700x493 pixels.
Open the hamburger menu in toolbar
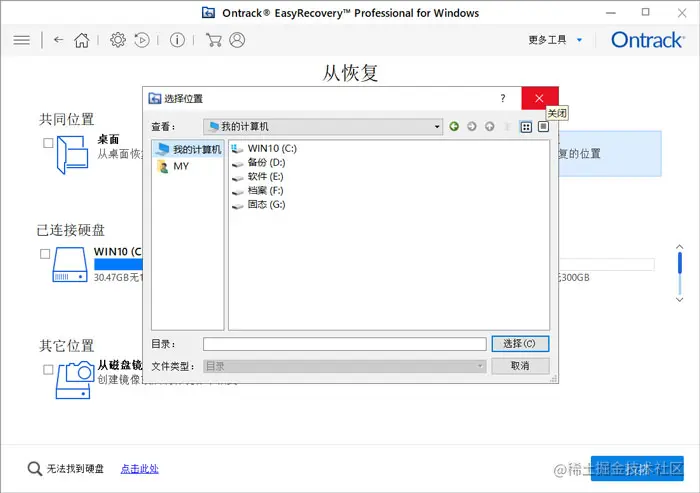coord(21,40)
